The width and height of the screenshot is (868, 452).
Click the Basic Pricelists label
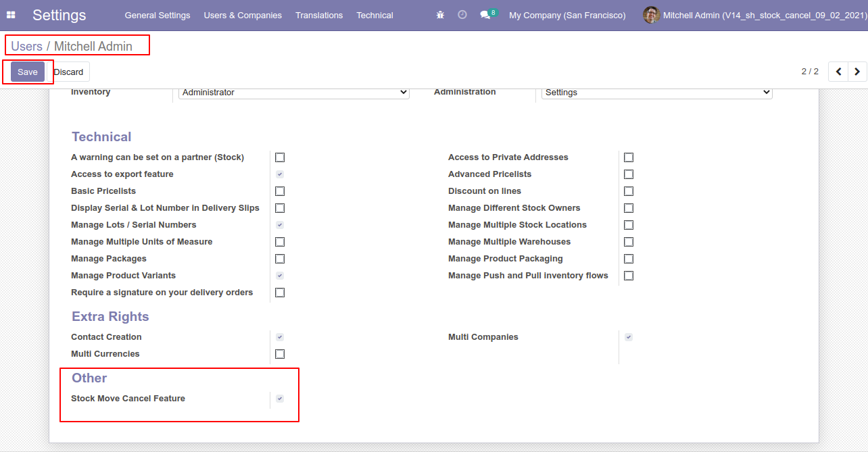click(x=103, y=191)
